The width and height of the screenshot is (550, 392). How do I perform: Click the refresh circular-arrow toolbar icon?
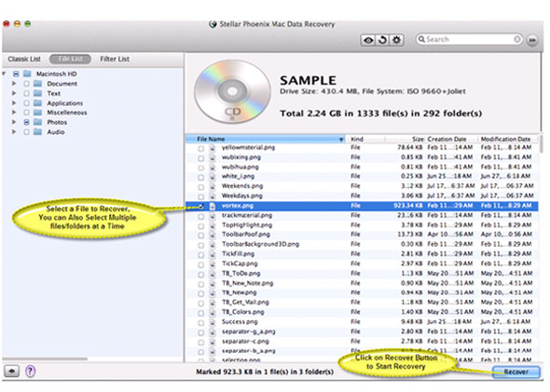(383, 40)
